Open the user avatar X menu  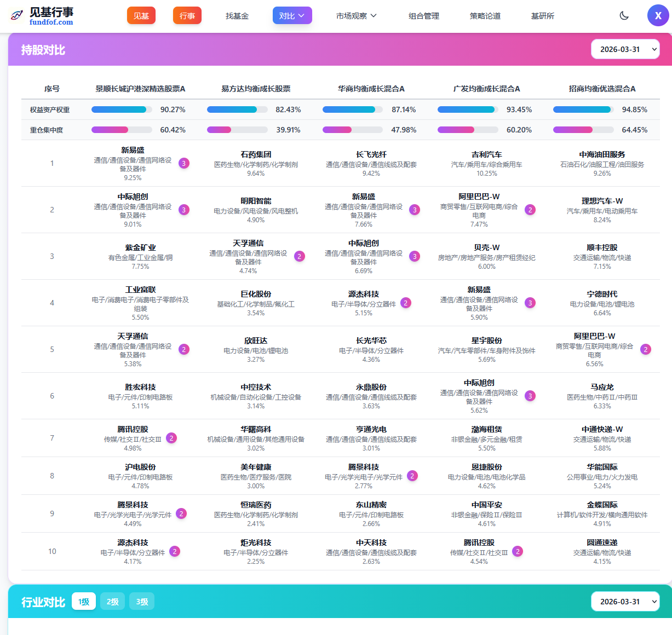coord(658,15)
